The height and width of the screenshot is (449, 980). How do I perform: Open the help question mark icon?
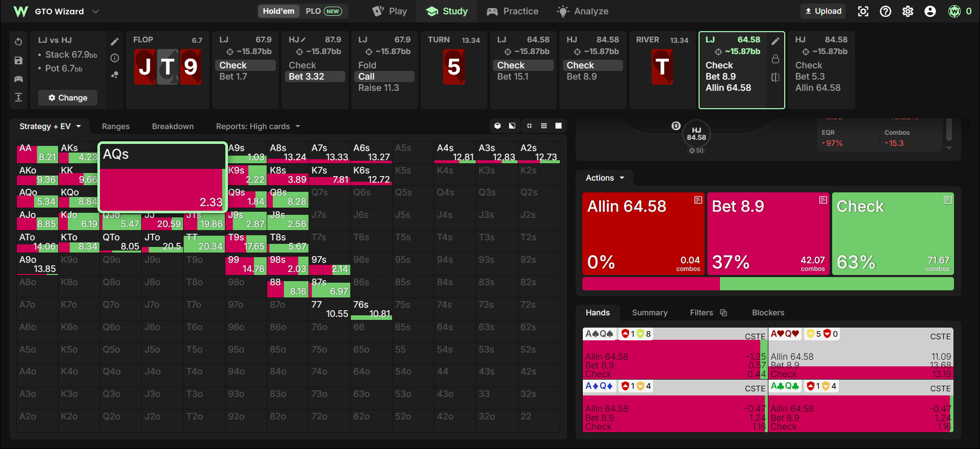886,11
